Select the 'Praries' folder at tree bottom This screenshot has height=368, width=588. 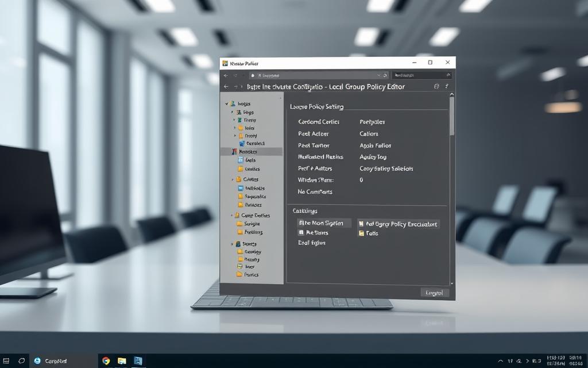248,274
